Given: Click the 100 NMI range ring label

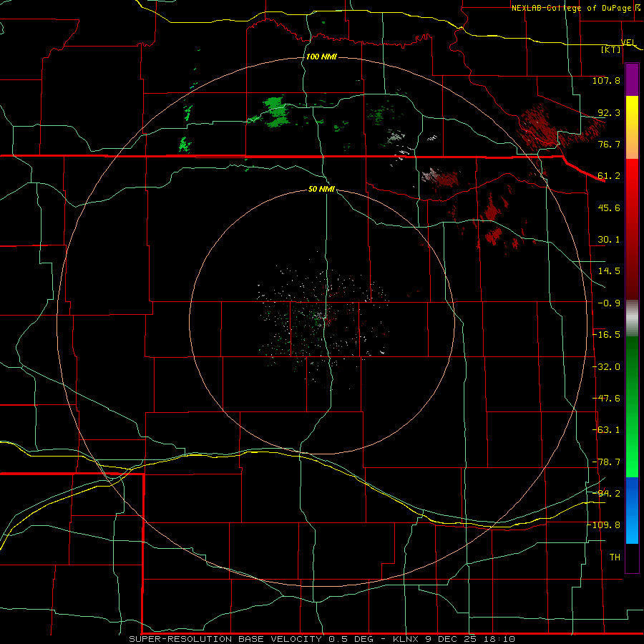Looking at the screenshot, I should point(321,57).
